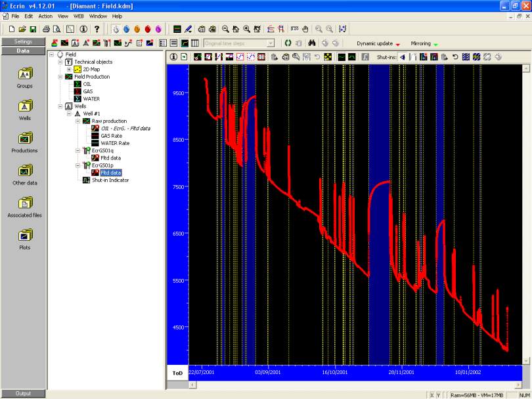Screen dimensions: 532x399
Task: Collapse the Field Production tree node
Action: click(60, 77)
